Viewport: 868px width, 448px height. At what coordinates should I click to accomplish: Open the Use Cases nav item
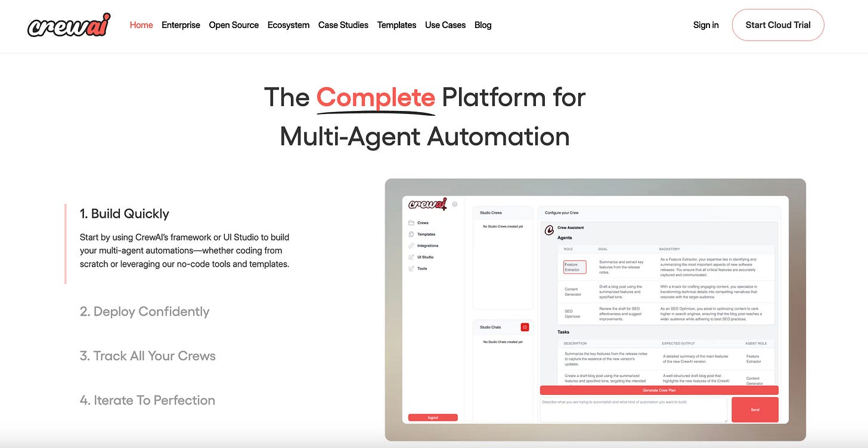click(x=445, y=25)
